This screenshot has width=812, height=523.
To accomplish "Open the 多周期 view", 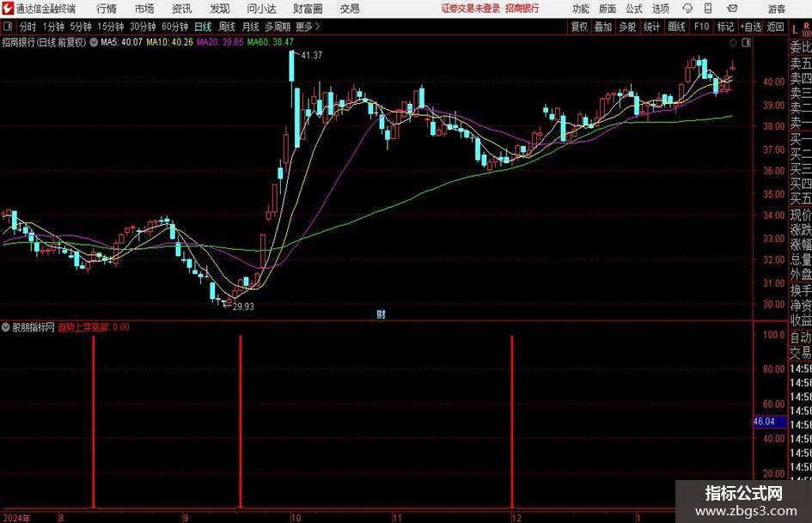I will click(278, 27).
